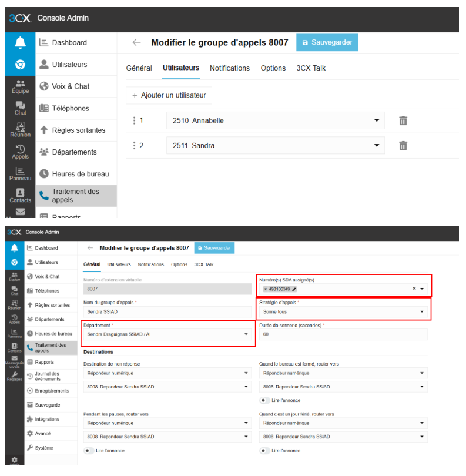Toggle Lire l'annonce under bureau fermé

264,400
